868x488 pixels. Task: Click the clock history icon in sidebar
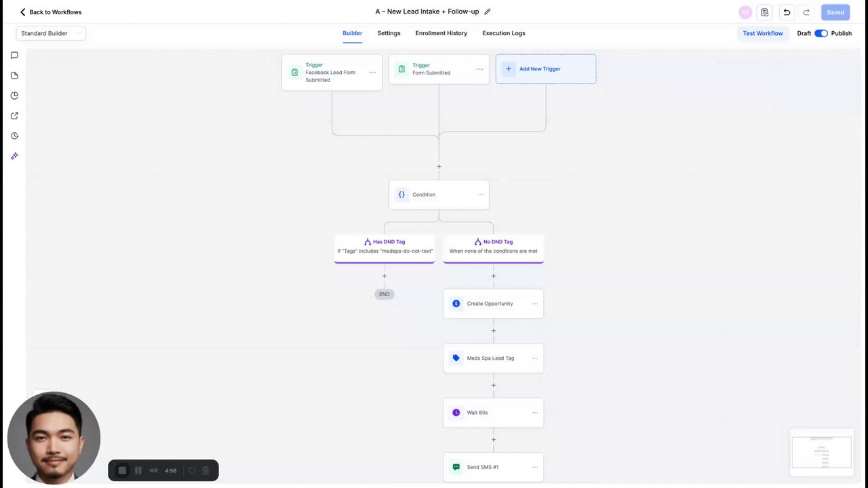point(14,136)
